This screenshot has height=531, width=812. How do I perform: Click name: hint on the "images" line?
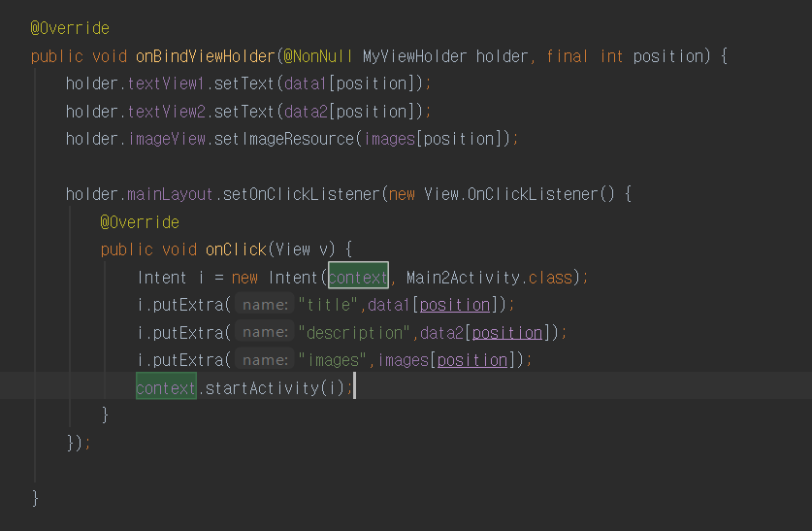click(x=265, y=360)
